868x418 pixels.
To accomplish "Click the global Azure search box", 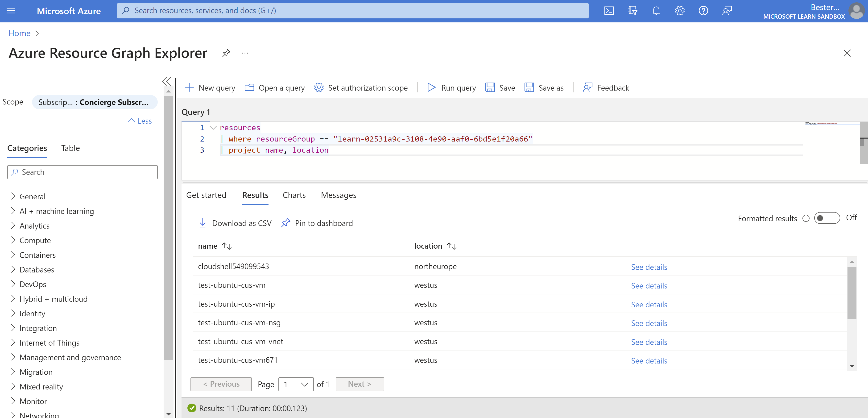I will tap(352, 11).
